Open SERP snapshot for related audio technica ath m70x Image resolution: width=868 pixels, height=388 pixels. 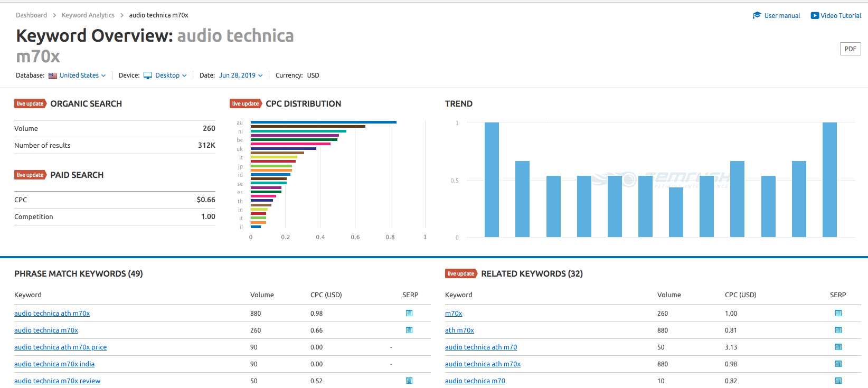pyautogui.click(x=838, y=364)
